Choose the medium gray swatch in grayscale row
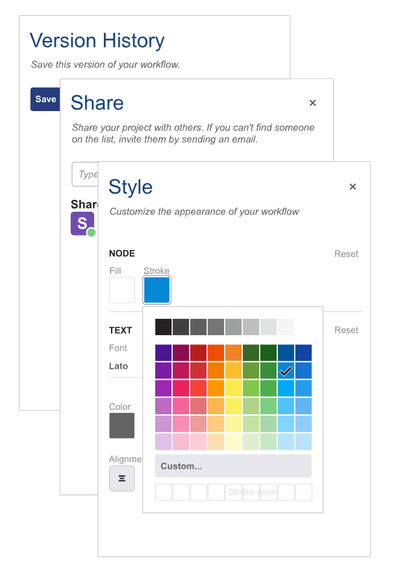The width and height of the screenshot is (400, 578). click(x=216, y=327)
